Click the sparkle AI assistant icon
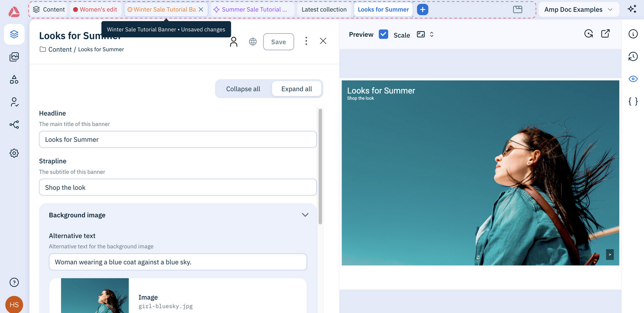Viewport: 644px width, 313px height. point(632,9)
